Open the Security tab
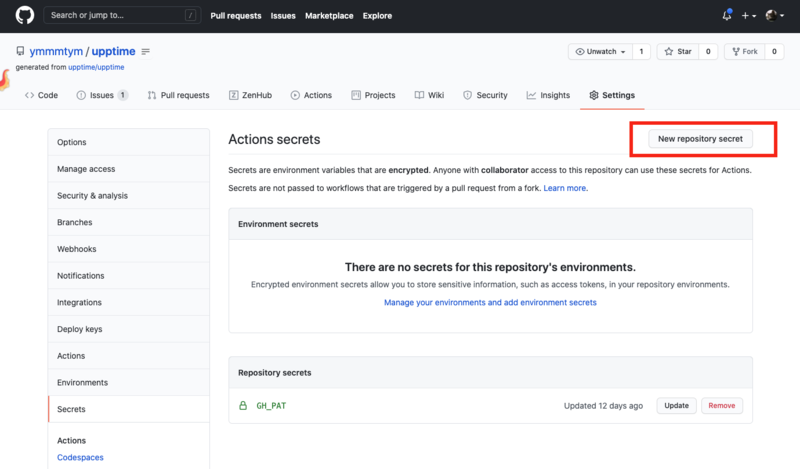The width and height of the screenshot is (800, 469). (485, 95)
